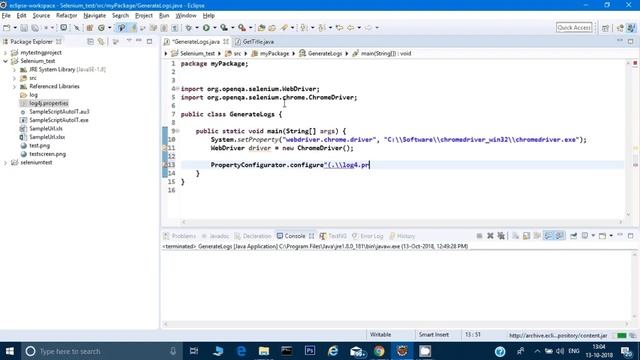This screenshot has width=640, height=360.
Task: Open the Navigate menu
Action: (95, 16)
